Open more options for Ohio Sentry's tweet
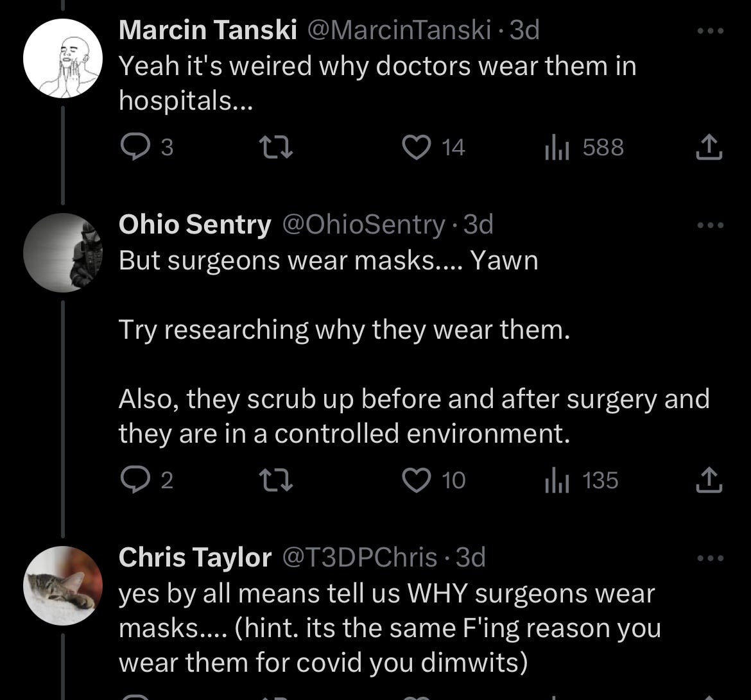Screen dimensions: 751x700 (x=710, y=225)
